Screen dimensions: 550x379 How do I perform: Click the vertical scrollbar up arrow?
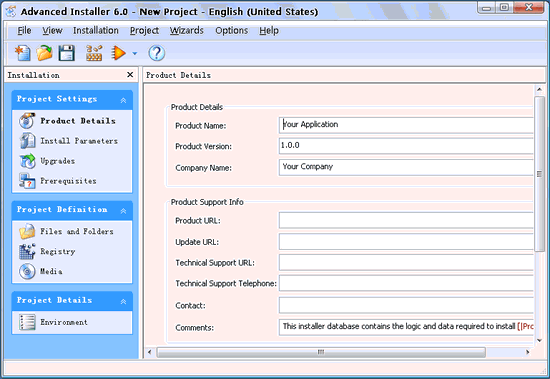[x=539, y=90]
